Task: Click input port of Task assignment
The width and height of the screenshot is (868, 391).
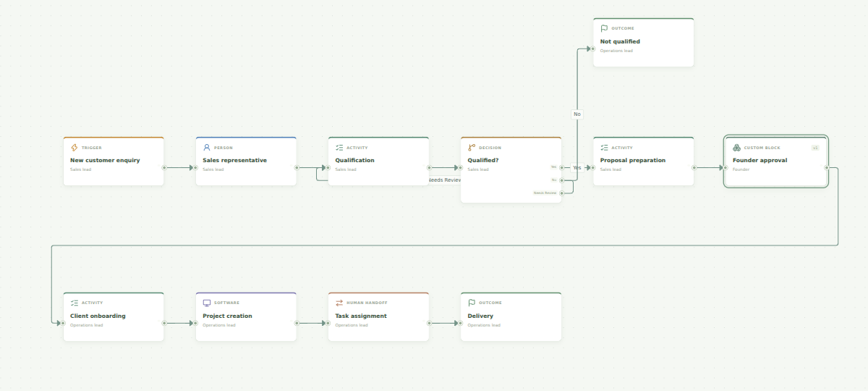Action: 328,323
